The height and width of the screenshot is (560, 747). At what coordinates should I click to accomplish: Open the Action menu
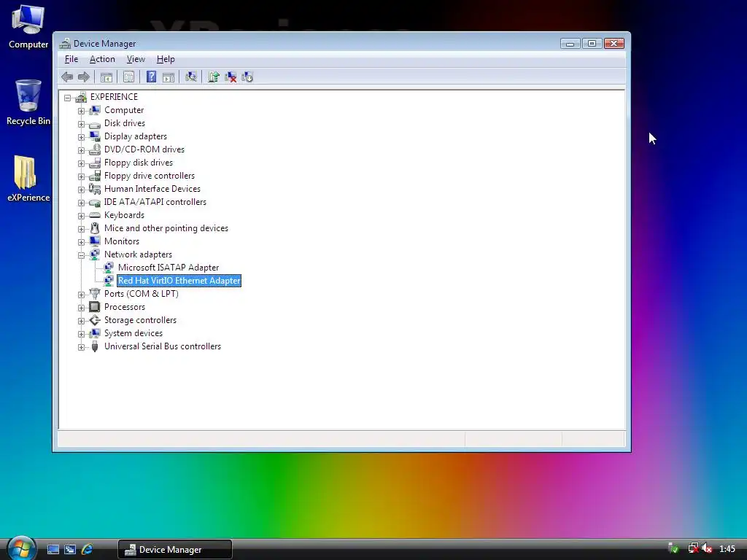(x=102, y=59)
